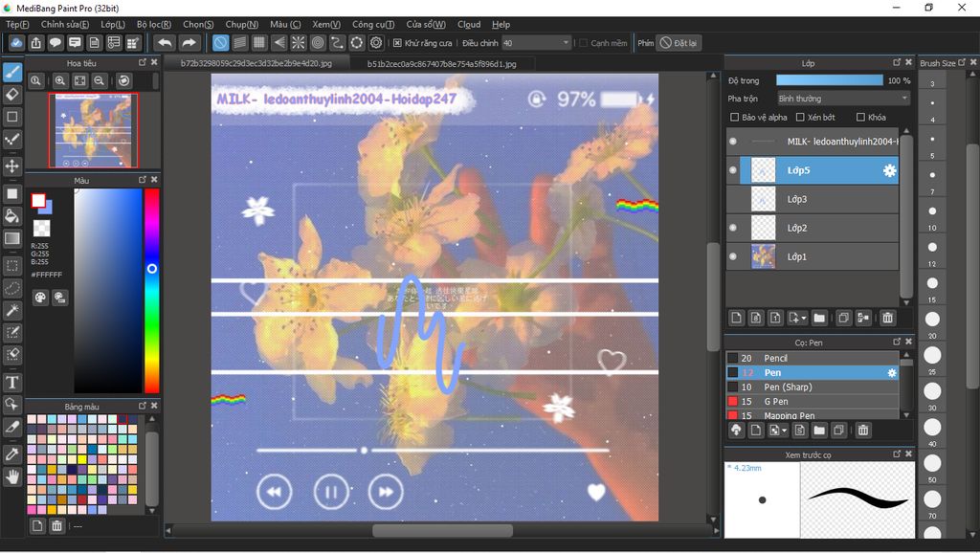Viewport: 980px width, 553px height.
Task: Select the Lớp1 layer
Action: pos(819,256)
